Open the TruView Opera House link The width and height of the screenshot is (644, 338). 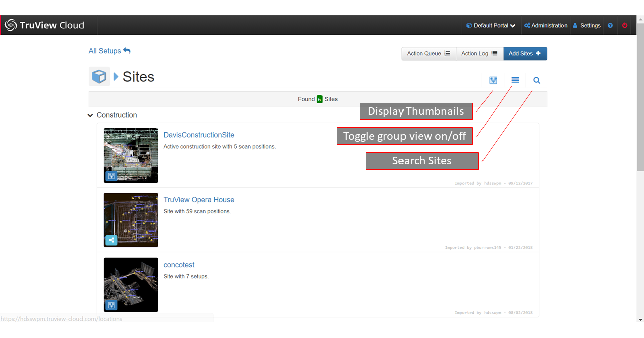pos(199,200)
